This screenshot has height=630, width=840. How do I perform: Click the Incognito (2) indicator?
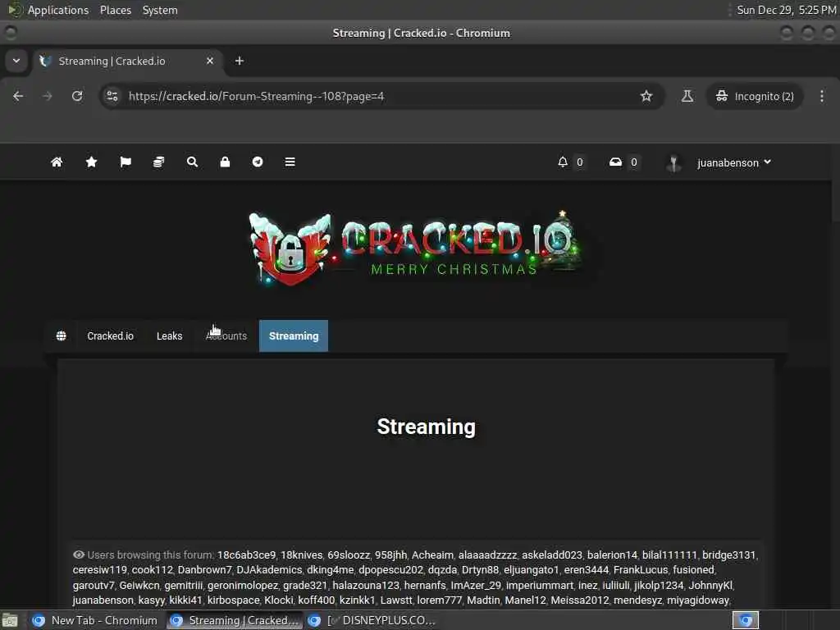[755, 96]
